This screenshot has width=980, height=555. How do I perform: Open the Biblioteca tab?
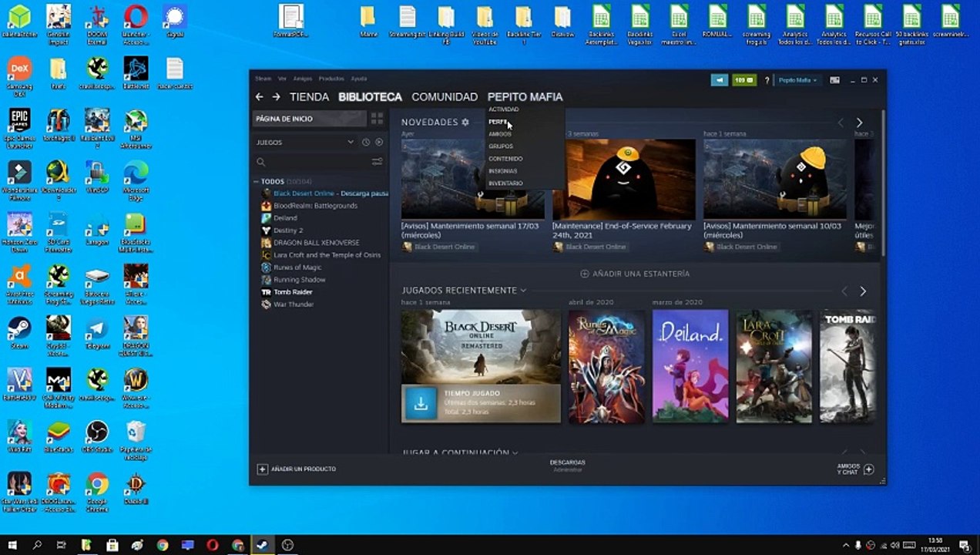tap(370, 97)
